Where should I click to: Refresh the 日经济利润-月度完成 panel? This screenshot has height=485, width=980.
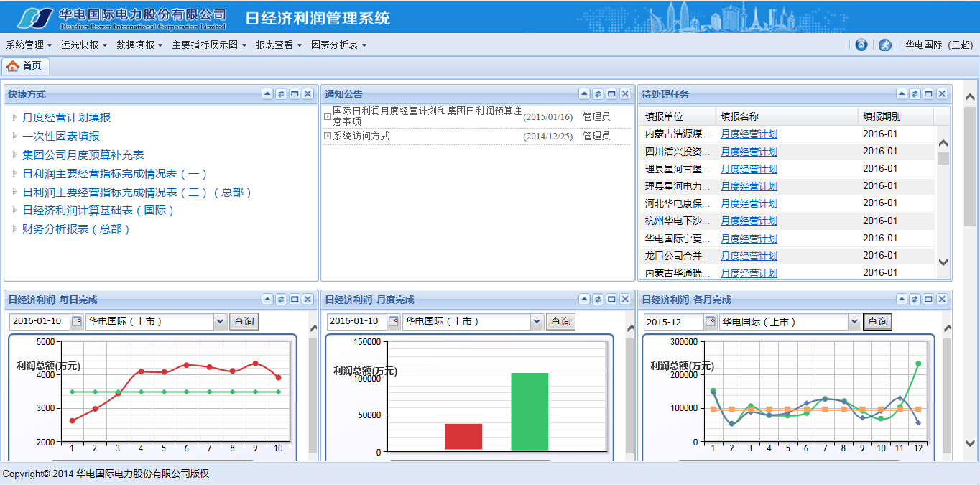click(x=598, y=300)
